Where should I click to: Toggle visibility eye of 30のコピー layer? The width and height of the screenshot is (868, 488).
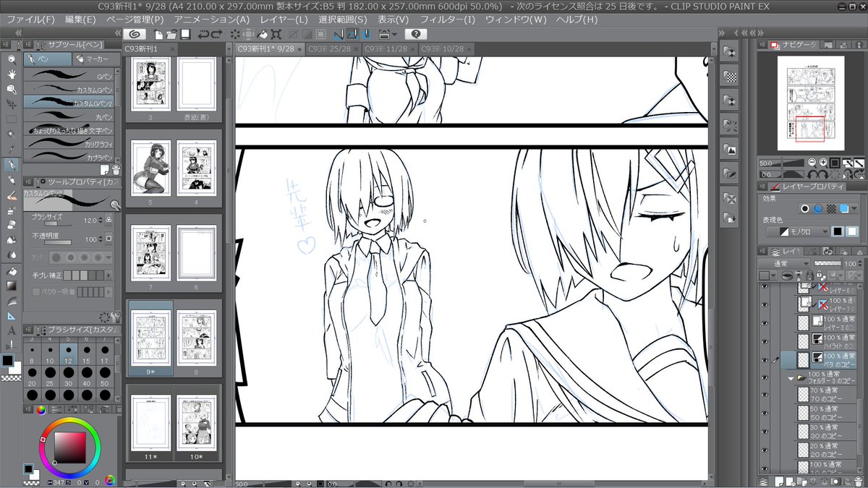[765, 432]
